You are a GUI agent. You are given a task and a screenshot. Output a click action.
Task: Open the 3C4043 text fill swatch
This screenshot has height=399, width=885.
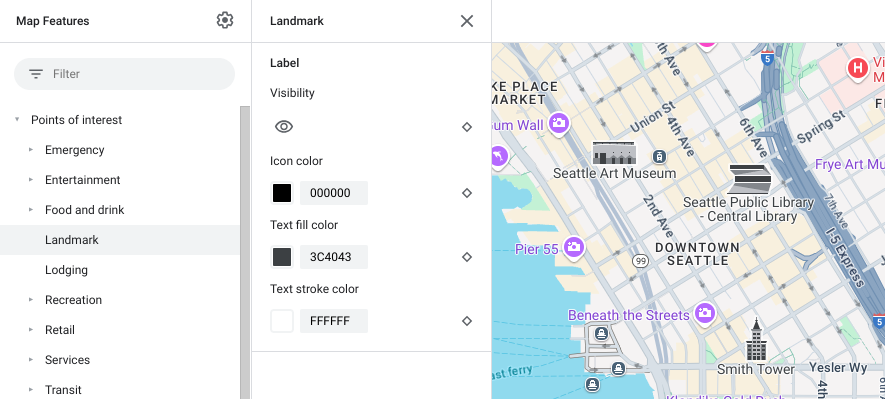click(282, 257)
